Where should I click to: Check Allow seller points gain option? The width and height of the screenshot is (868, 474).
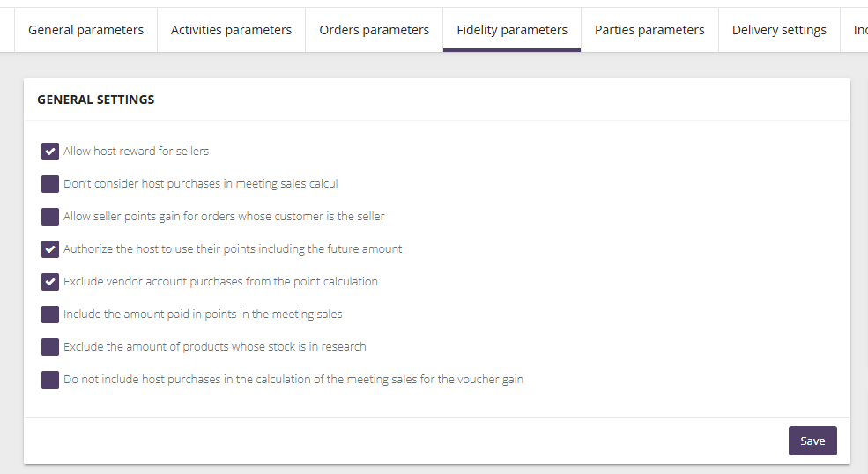[50, 217]
